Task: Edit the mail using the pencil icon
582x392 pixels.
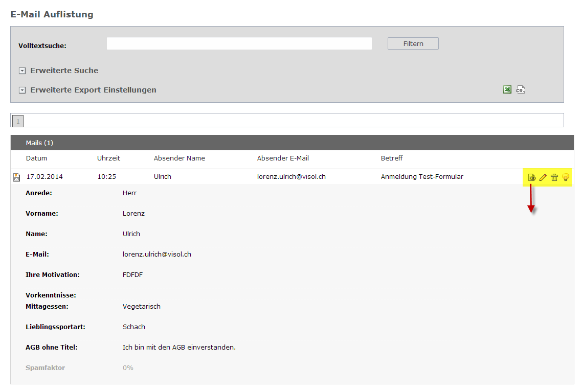Action: pyautogui.click(x=543, y=177)
